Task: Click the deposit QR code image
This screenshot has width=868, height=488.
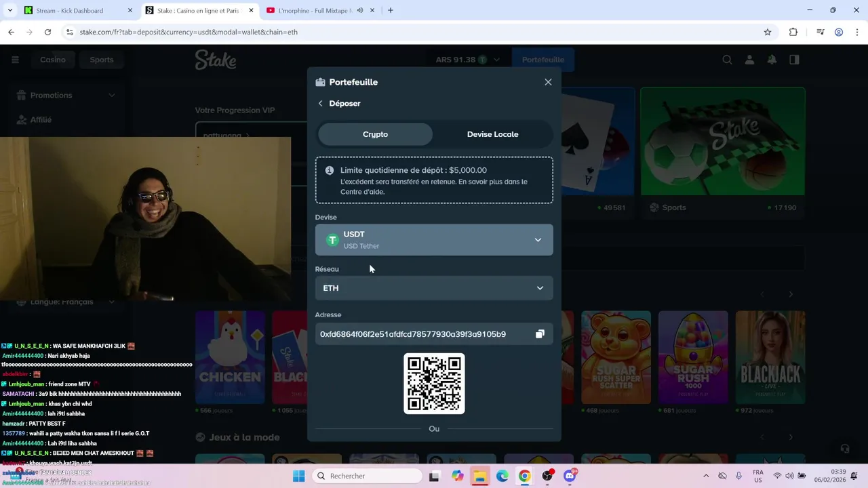Action: [x=434, y=384]
